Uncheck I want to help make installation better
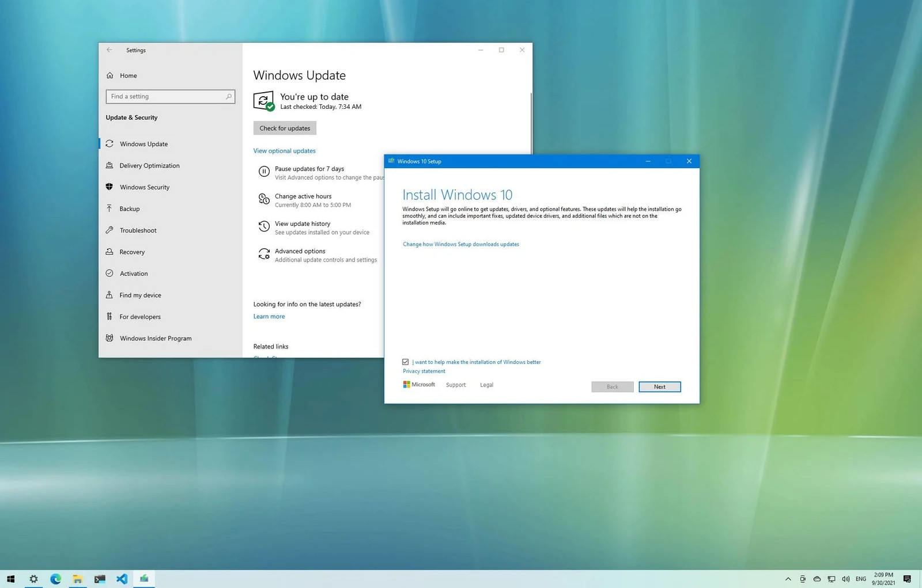Image resolution: width=922 pixels, height=588 pixels. click(406, 362)
